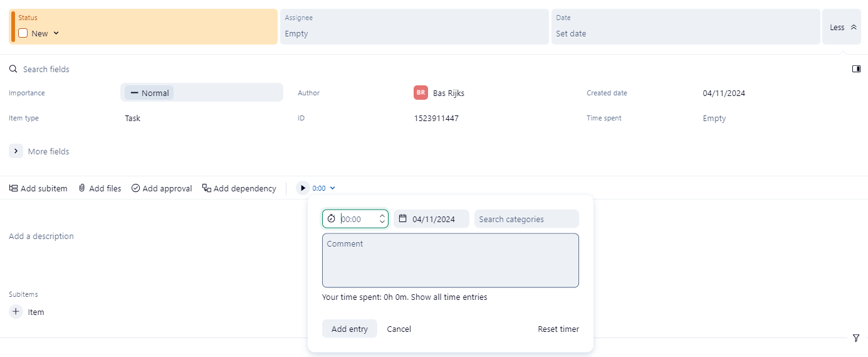
Task: Click Add files with paperclip icon
Action: [100, 188]
